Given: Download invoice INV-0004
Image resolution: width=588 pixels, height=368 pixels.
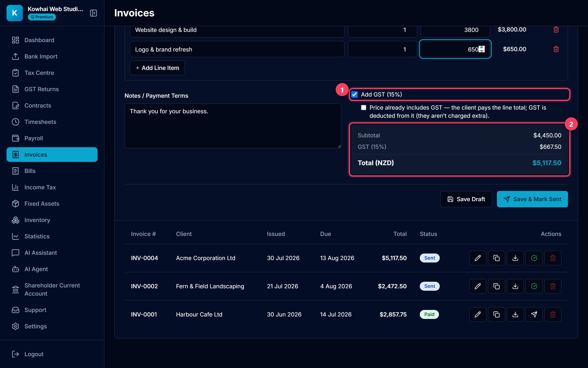Looking at the screenshot, I should point(515,258).
